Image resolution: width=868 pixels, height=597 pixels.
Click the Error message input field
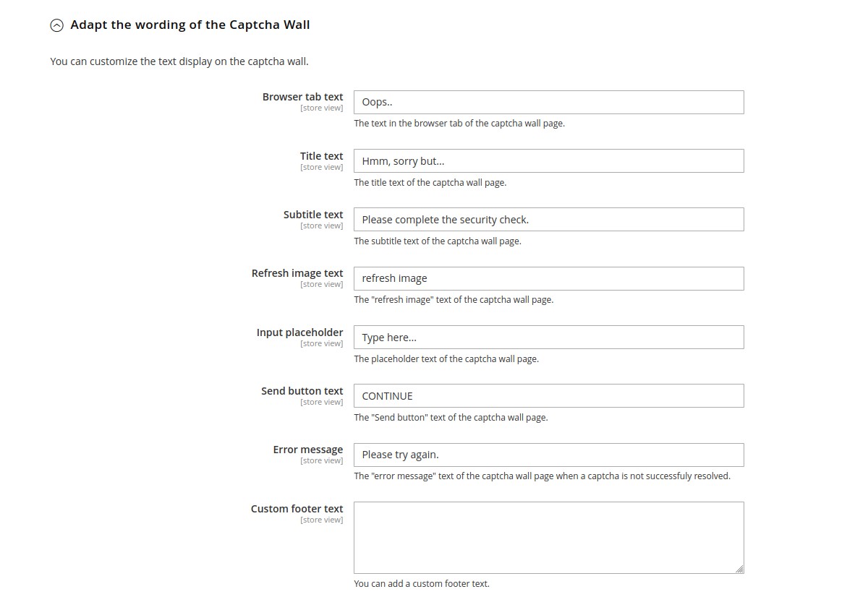548,455
